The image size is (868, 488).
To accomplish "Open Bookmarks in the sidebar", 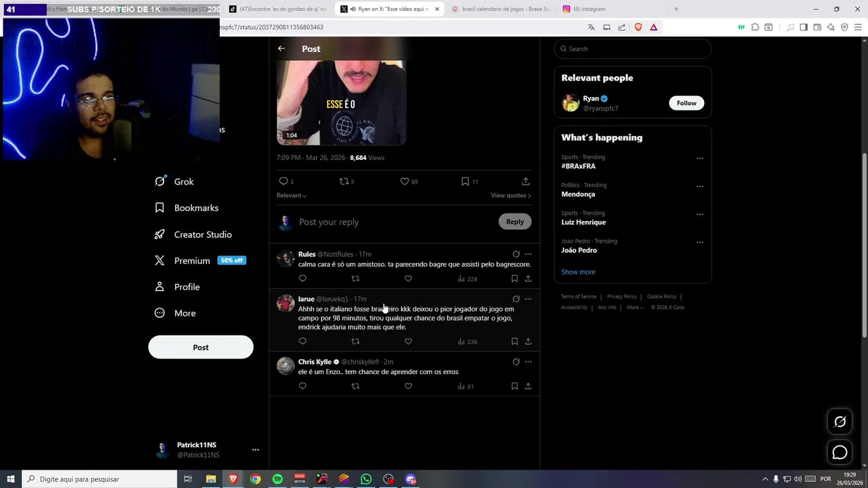I will 186,208.
